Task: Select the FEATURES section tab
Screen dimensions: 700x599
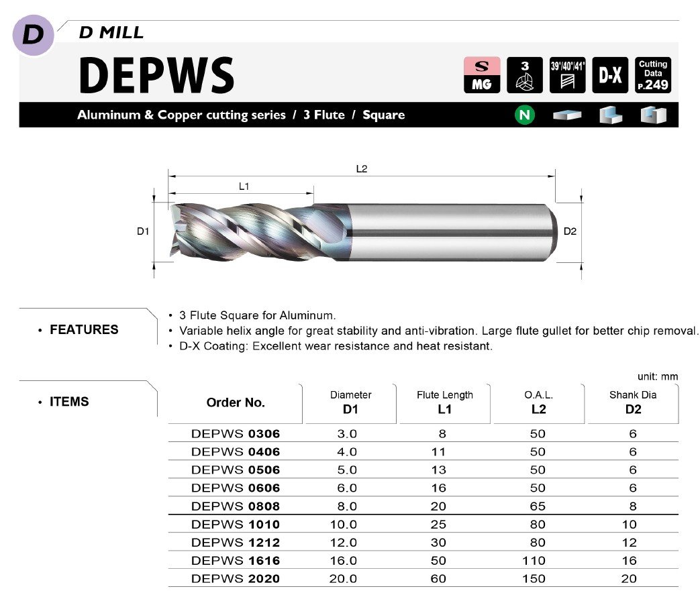Action: [x=84, y=329]
